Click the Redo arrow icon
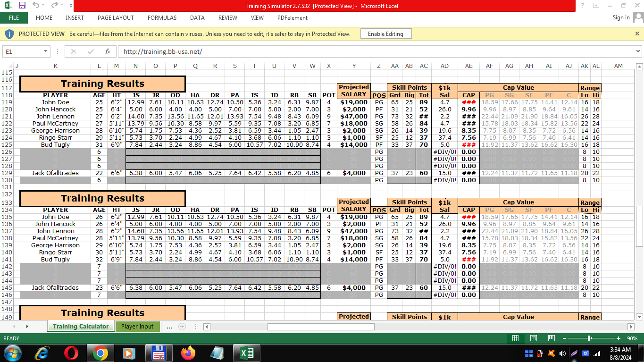The image size is (644, 362). point(54,6)
